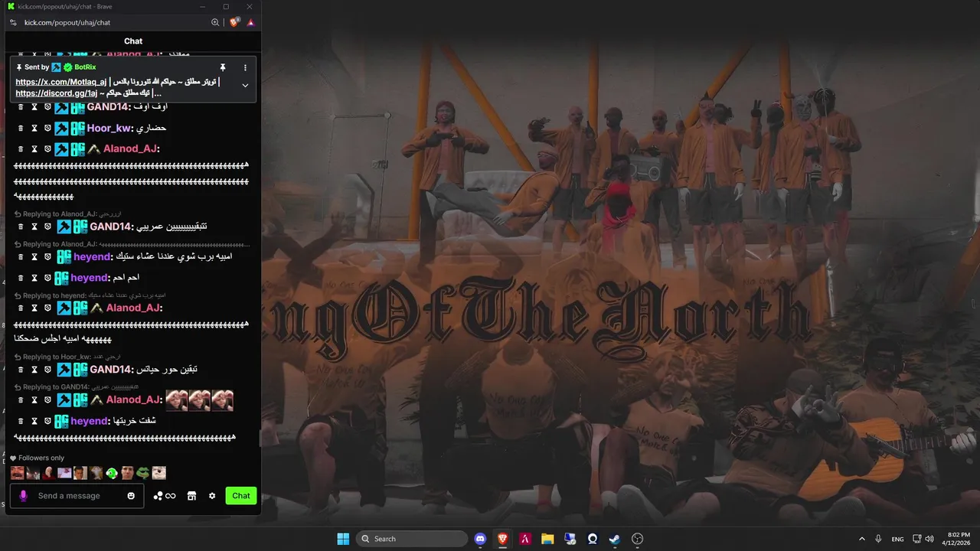Click first face emote in Alanod_AJ's message
Screen dimensions: 980x551
(177, 400)
